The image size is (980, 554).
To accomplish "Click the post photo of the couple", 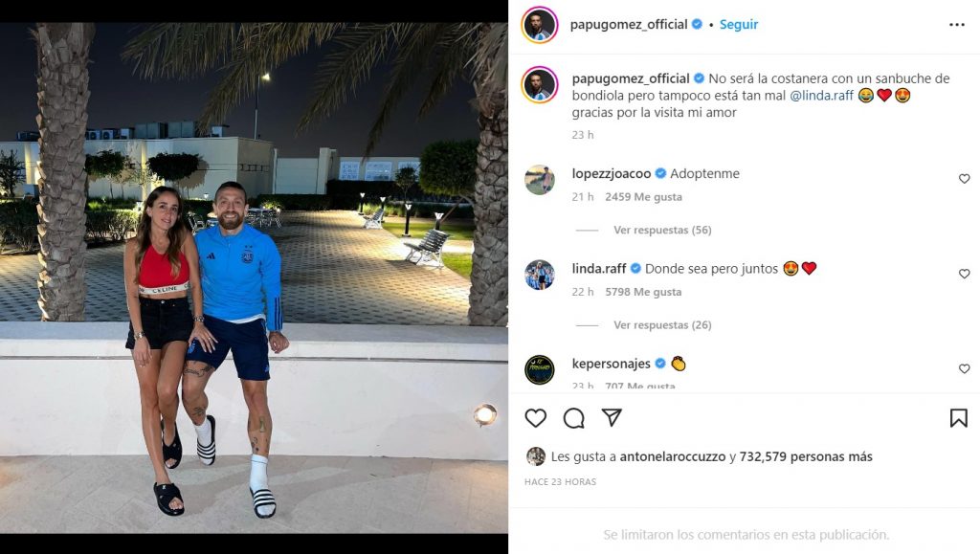I will click(254, 277).
